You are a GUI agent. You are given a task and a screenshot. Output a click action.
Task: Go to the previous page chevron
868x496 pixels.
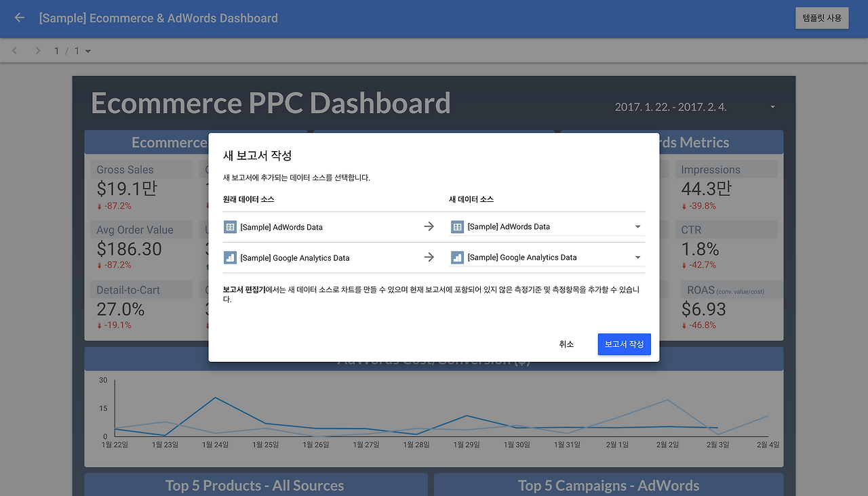[15, 51]
